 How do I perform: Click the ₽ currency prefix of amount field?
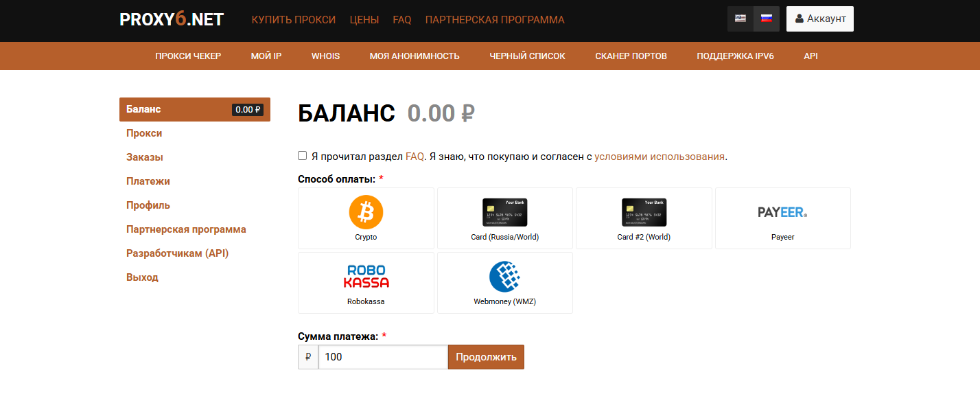click(x=308, y=357)
